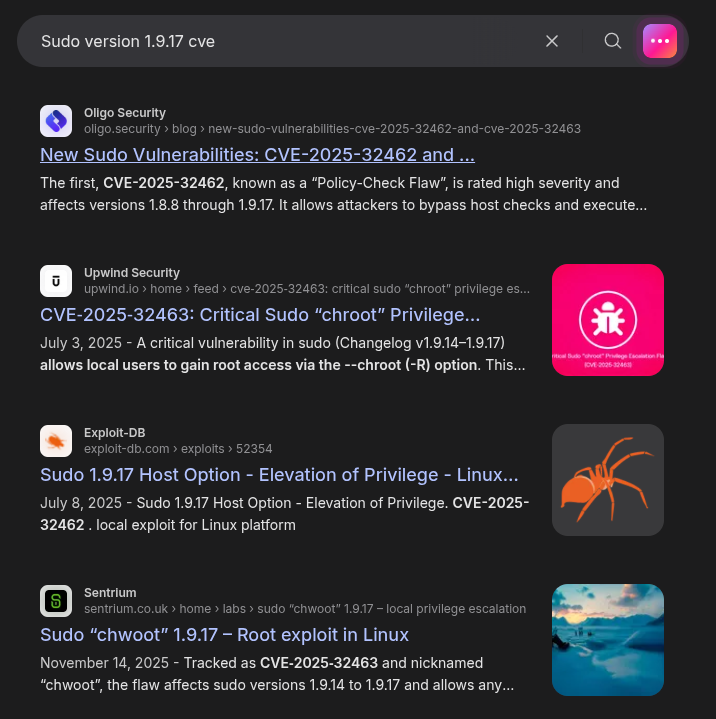This screenshot has width=716, height=719.
Task: Open Sudo 1.9.17 Host Option result
Action: tap(279, 475)
